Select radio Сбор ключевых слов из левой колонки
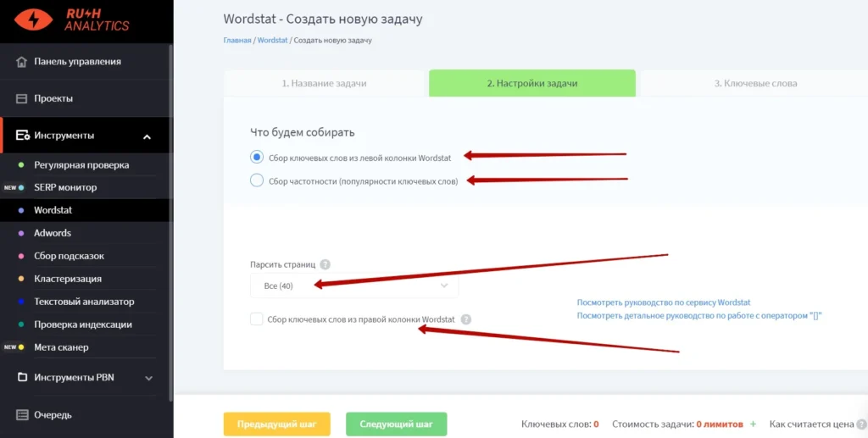 [x=256, y=158]
